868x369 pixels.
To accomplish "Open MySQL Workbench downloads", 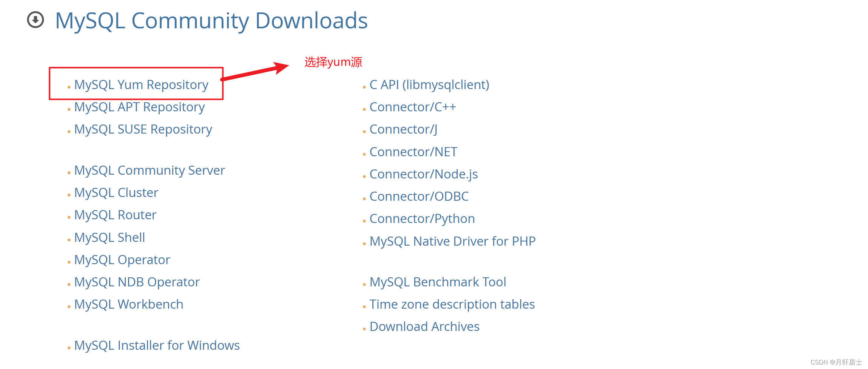I will [129, 304].
